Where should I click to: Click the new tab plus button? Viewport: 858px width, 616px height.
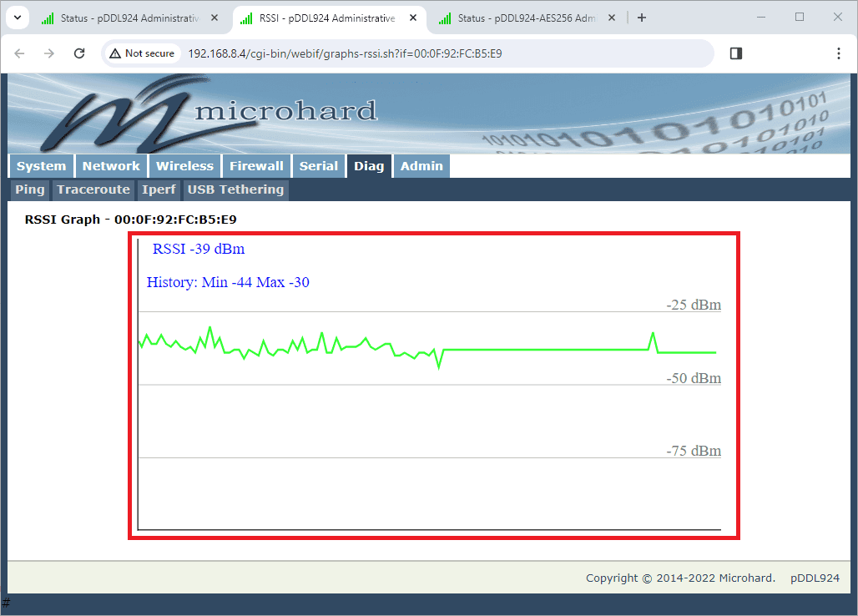[x=641, y=18]
